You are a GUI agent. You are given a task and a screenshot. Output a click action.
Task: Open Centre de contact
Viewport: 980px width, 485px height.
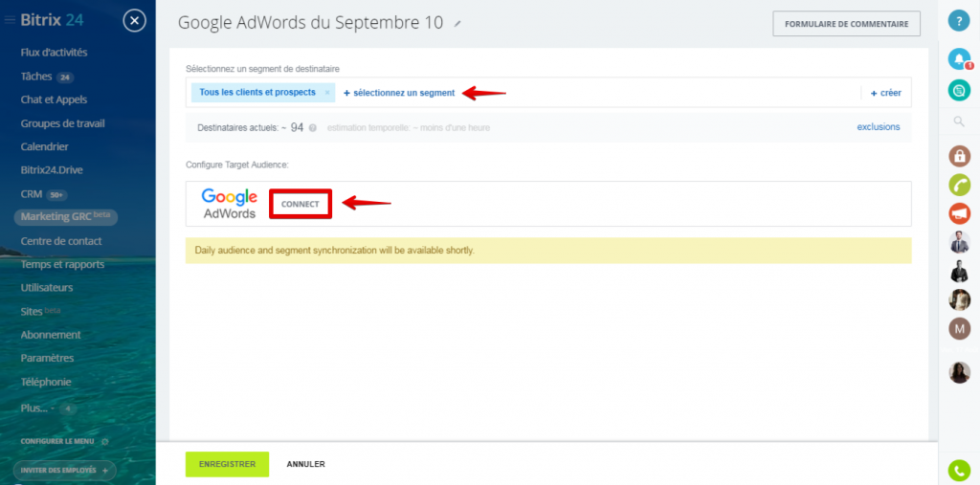point(61,241)
